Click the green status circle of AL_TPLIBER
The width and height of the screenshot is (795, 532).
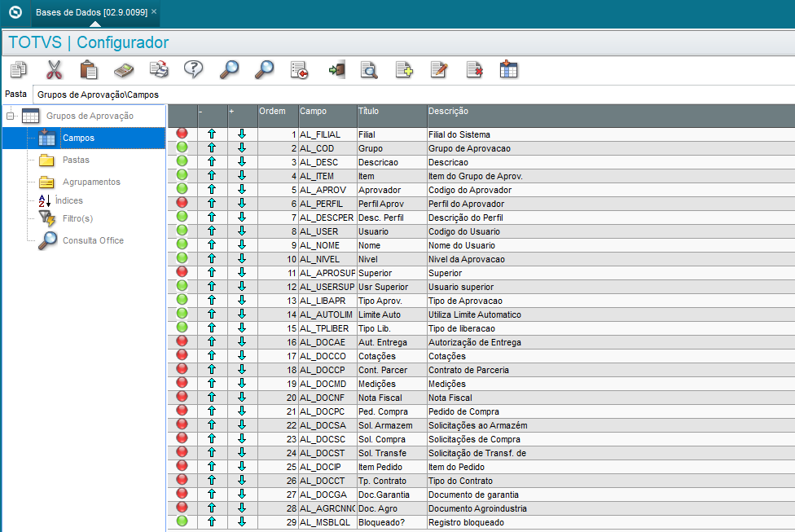click(182, 328)
